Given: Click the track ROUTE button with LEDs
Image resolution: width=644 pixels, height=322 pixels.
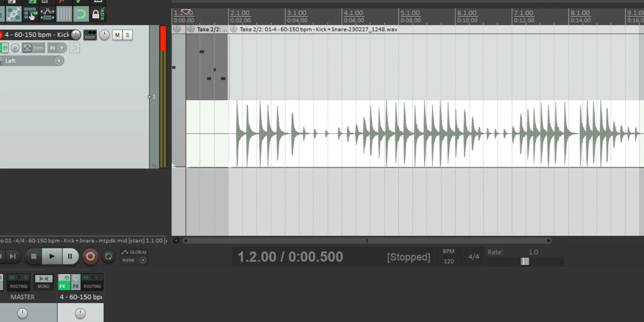Looking at the screenshot, I should (90, 35).
